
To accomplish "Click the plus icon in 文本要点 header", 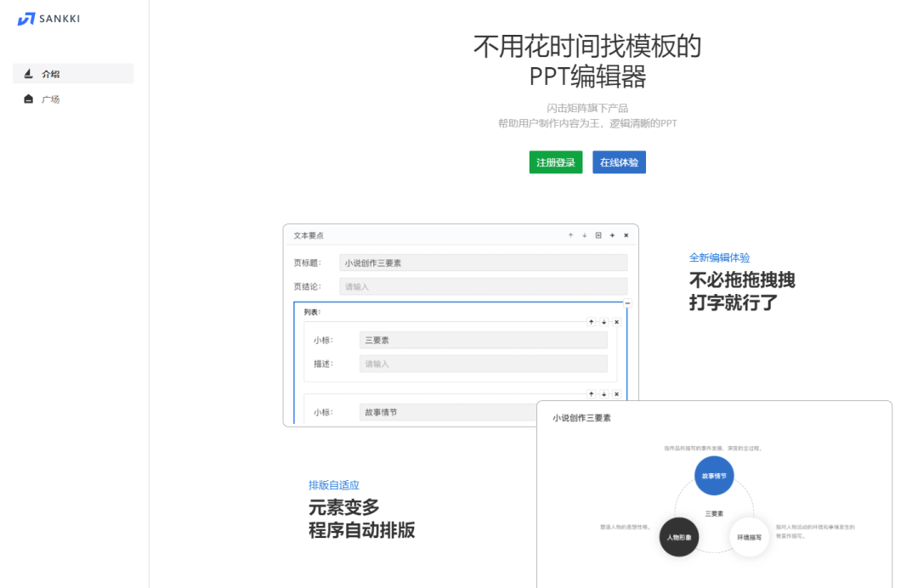I will coord(611,235).
